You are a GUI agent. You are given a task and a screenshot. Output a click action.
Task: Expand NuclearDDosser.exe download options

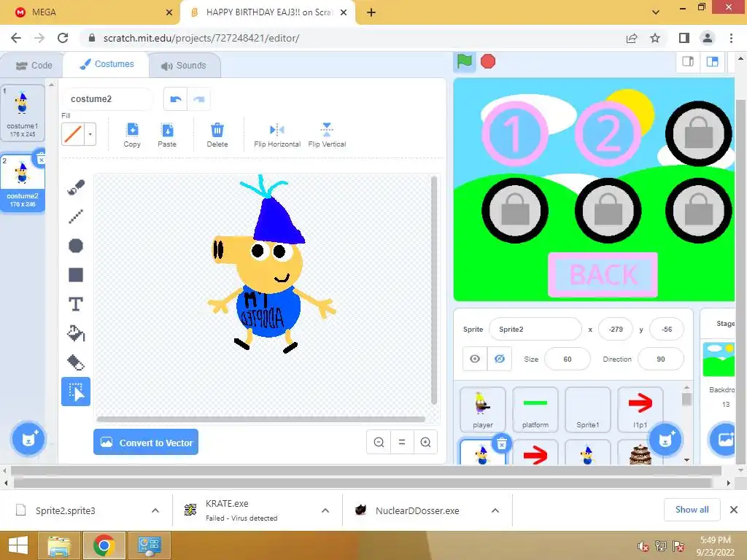(495, 510)
